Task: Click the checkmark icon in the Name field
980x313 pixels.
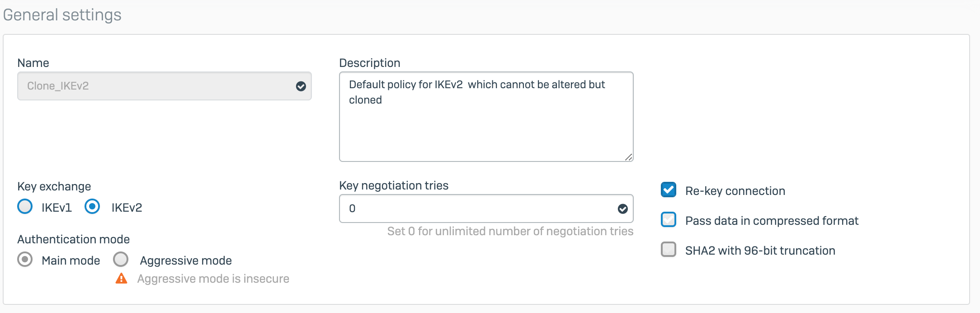Action: (301, 86)
